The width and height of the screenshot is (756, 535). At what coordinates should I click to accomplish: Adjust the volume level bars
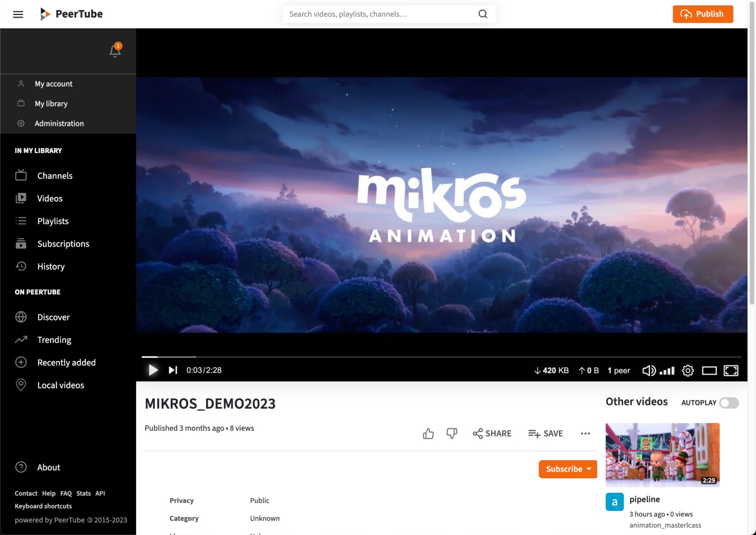pyautogui.click(x=667, y=370)
